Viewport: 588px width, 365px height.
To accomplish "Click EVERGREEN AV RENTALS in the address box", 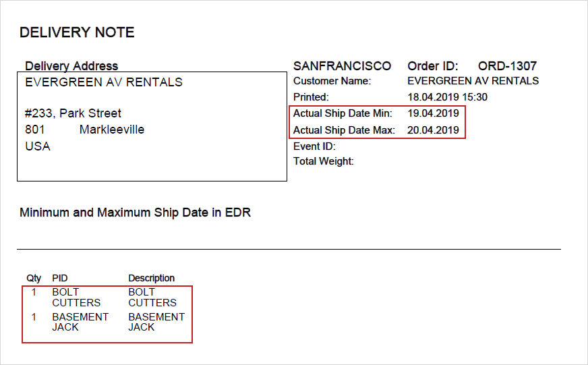I will point(104,82).
